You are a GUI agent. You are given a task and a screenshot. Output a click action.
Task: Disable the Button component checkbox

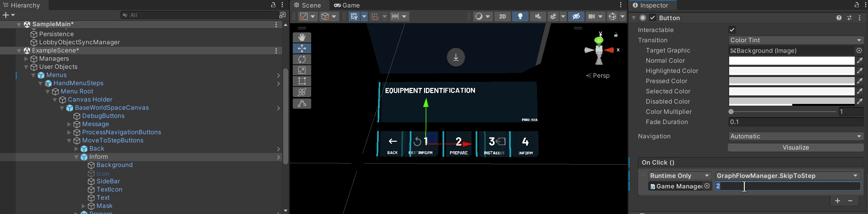pos(653,18)
